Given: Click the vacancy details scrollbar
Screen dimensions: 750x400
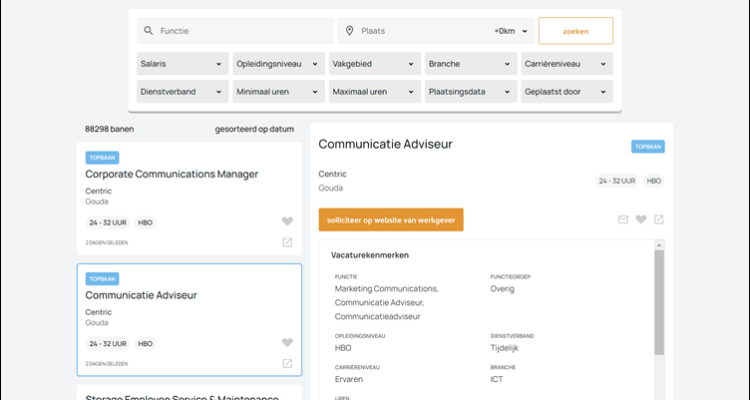Looking at the screenshot, I should click(x=659, y=300).
